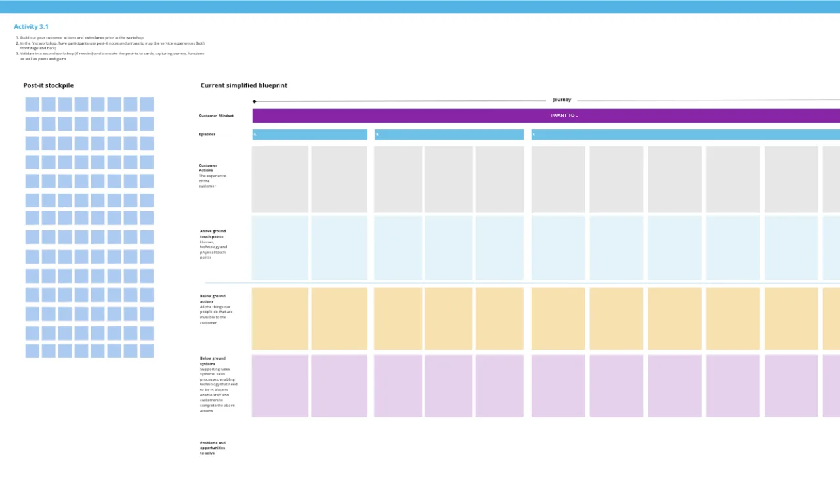This screenshot has width=840, height=504.
Task: Click the 'Episodes' row label
Action: coord(207,134)
